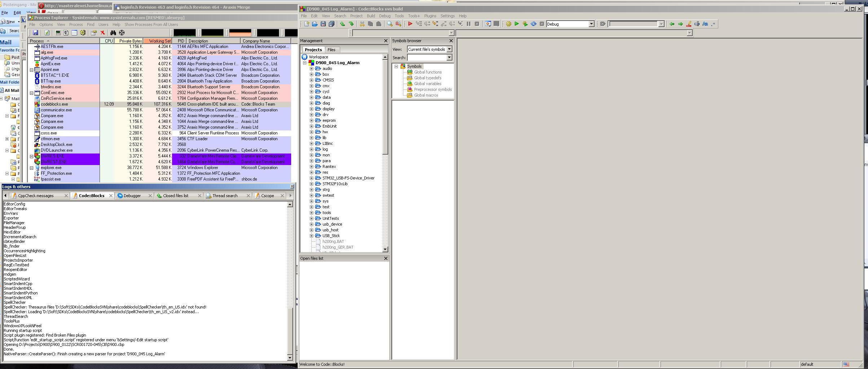Click the orange memory usage graph in Process Explorer

(x=240, y=33)
